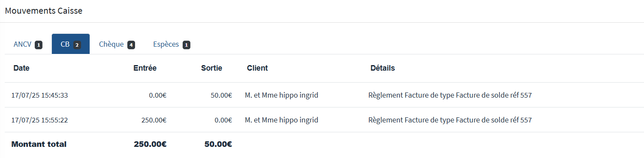Click the client name in the second row
The image size is (644, 158).
point(282,120)
